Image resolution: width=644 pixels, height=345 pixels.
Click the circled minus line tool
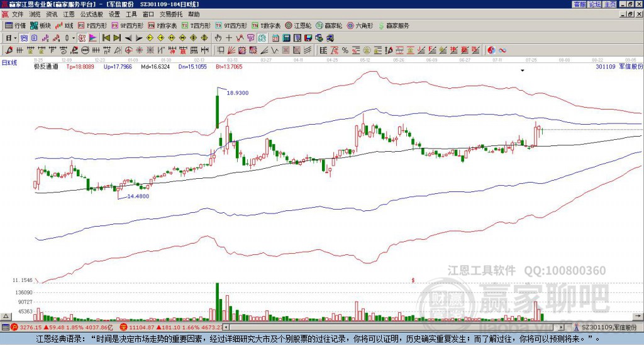coord(85,50)
